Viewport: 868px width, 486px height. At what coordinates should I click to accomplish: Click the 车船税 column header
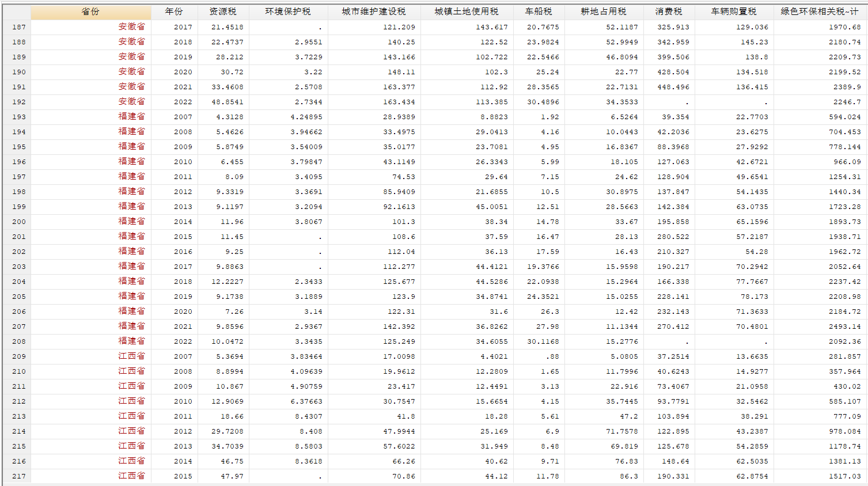click(539, 12)
